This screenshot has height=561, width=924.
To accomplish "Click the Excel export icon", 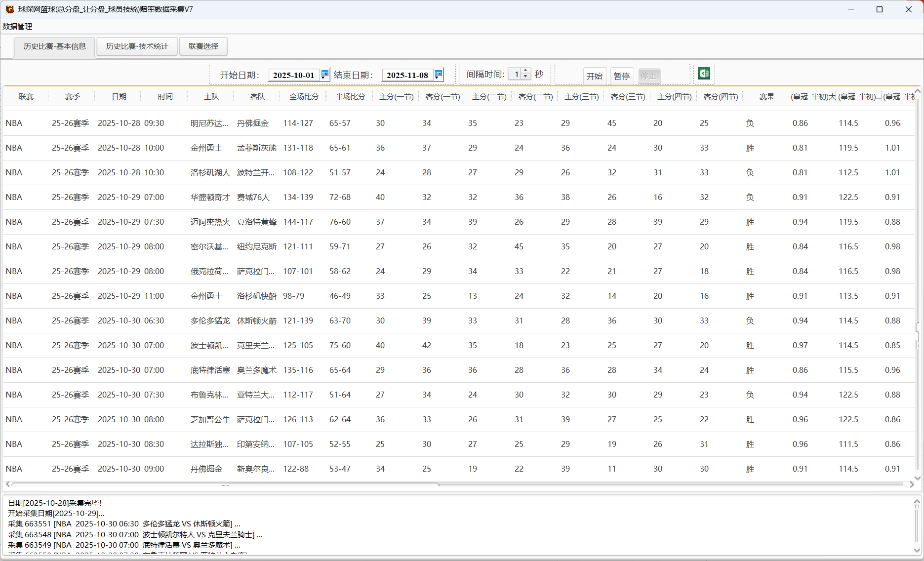I will coord(704,74).
